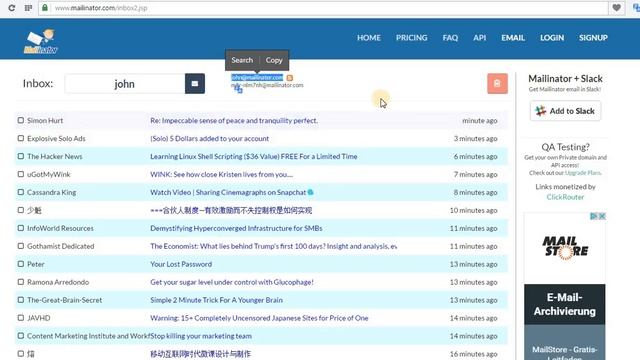Click the inbox name field containing john

click(x=124, y=84)
